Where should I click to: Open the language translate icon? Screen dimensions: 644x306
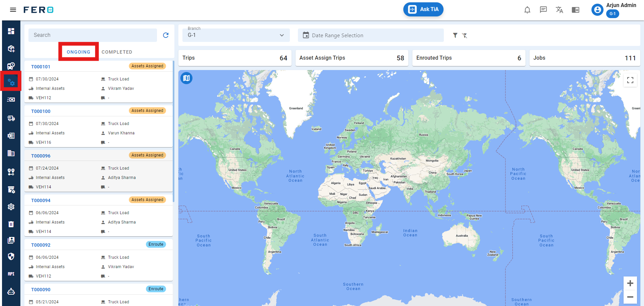click(559, 10)
